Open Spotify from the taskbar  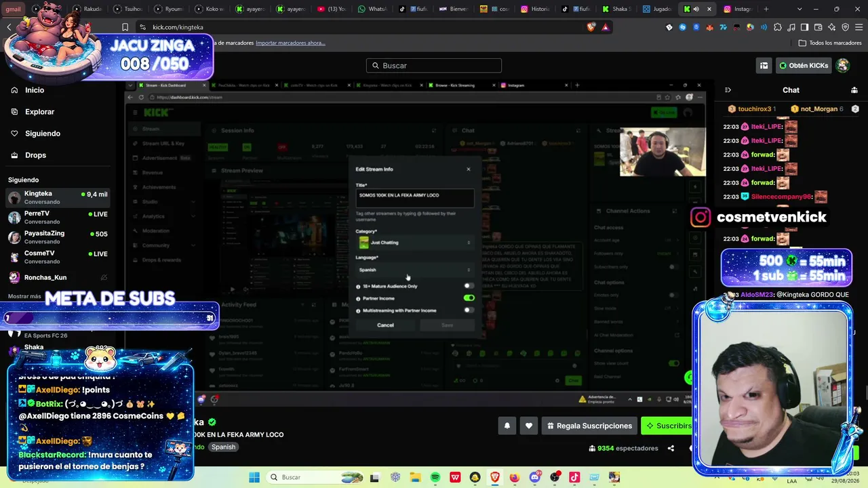(x=435, y=477)
